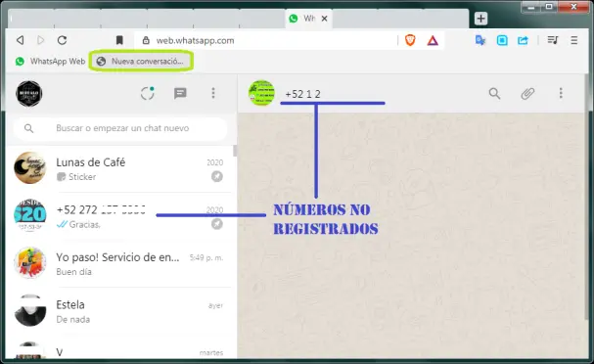Image resolution: width=594 pixels, height=364 pixels.
Task: Click the De nada message preview
Action: 73,320
